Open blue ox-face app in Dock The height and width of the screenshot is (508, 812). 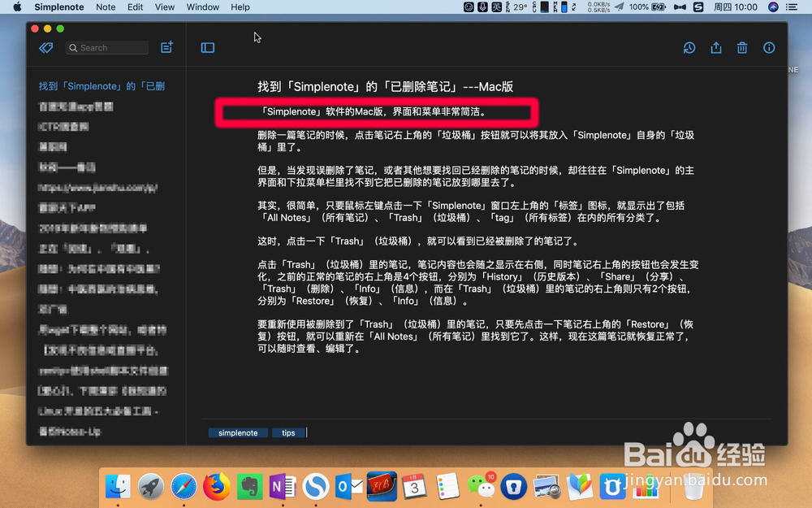(x=612, y=486)
